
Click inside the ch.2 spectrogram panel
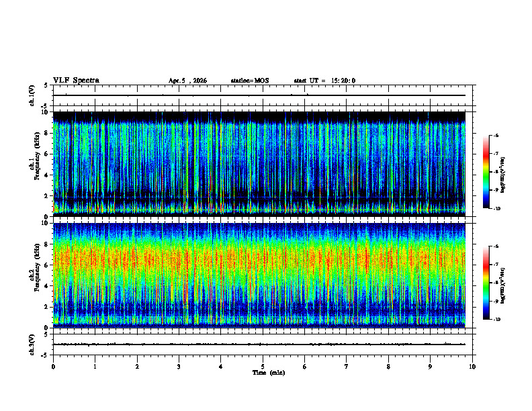(259, 275)
